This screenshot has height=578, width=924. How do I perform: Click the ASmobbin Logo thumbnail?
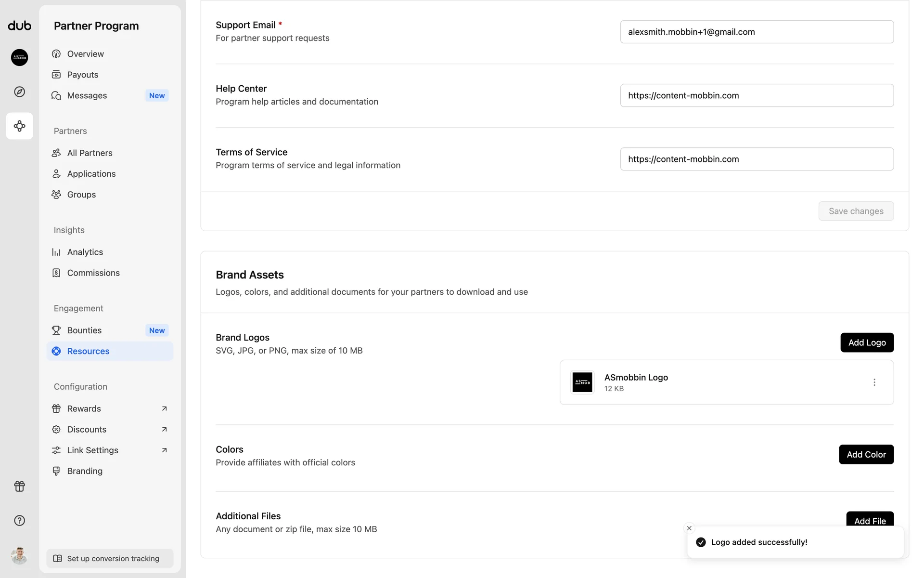(x=582, y=382)
